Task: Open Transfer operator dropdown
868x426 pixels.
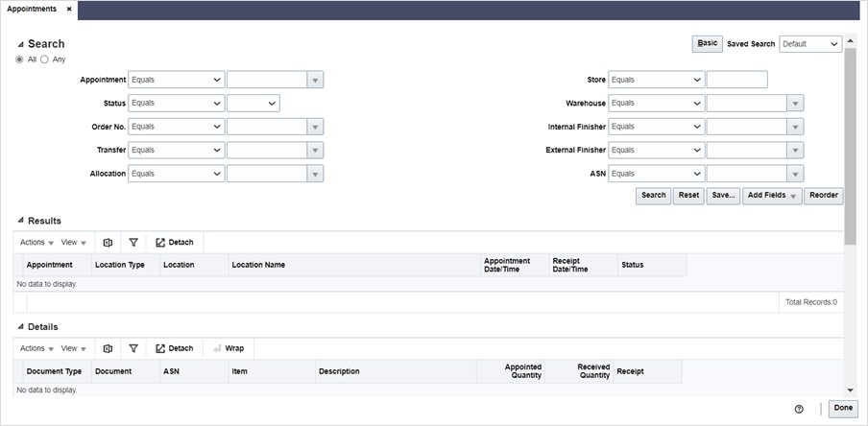Action: pos(176,150)
